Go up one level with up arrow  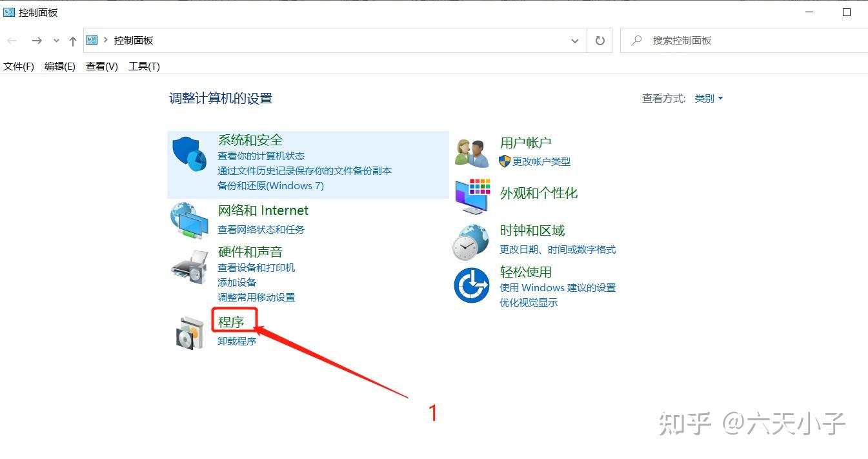click(x=73, y=41)
